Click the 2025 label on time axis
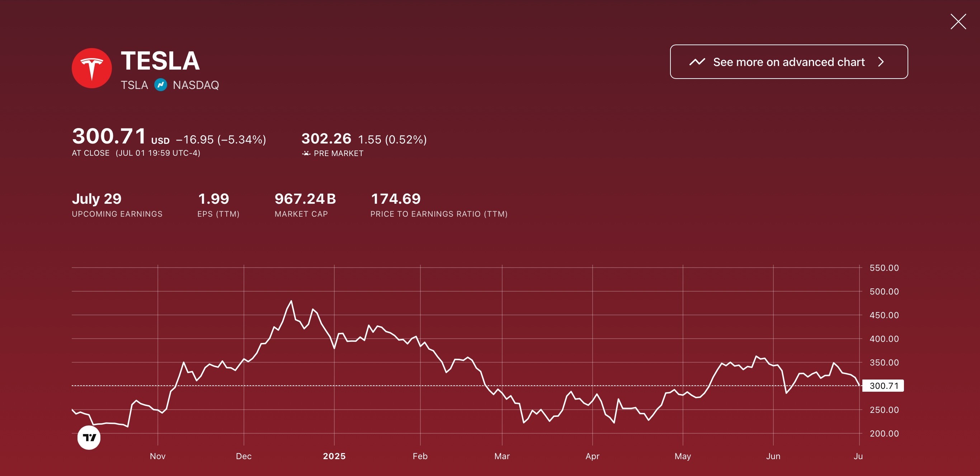 click(334, 456)
